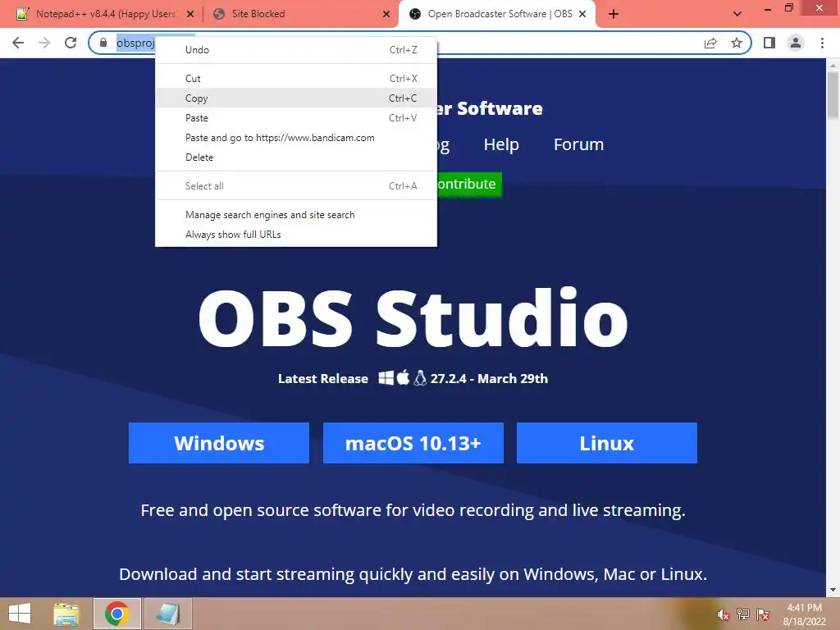
Task: Click the muted speaker tray icon
Action: [724, 615]
